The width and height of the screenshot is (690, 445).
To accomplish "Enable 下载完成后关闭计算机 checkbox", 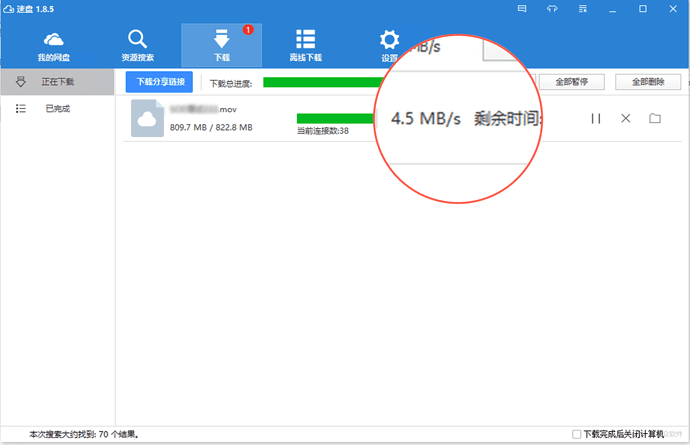I will pos(577,435).
